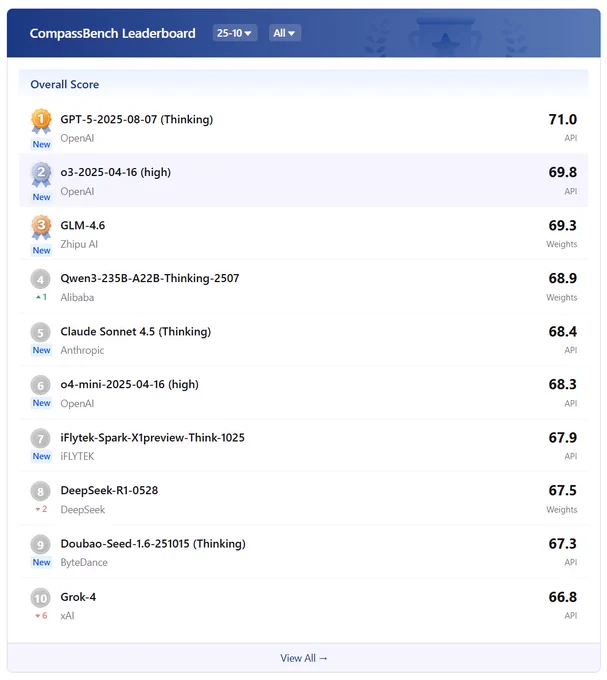Image resolution: width=607 pixels, height=680 pixels.
Task: Click ByteDance organization label
Action: click(84, 562)
